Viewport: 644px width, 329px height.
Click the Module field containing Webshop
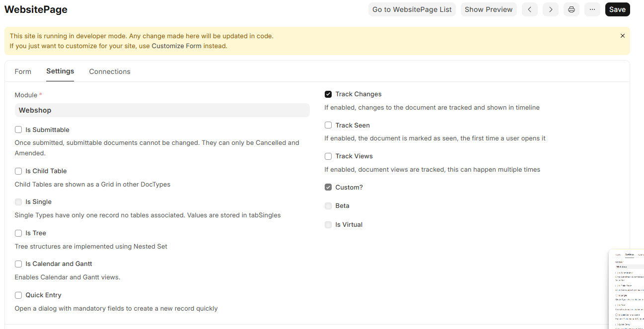[162, 110]
